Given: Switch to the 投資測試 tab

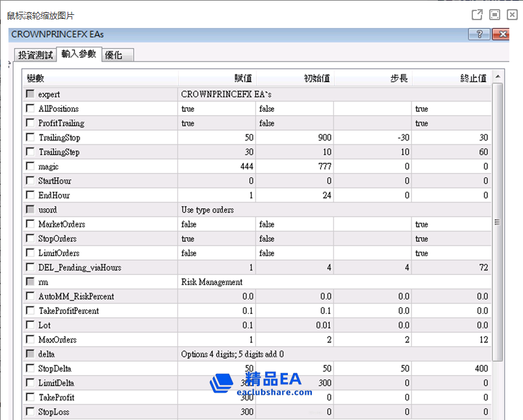Looking at the screenshot, I should [35, 55].
